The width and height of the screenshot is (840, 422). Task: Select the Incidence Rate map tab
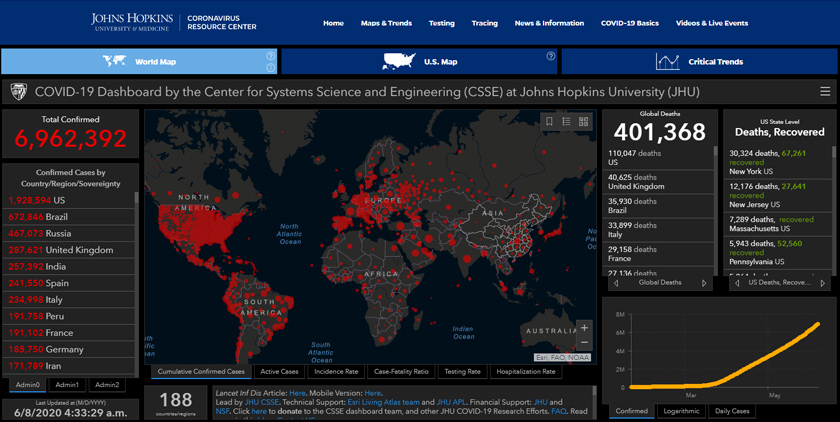point(336,371)
